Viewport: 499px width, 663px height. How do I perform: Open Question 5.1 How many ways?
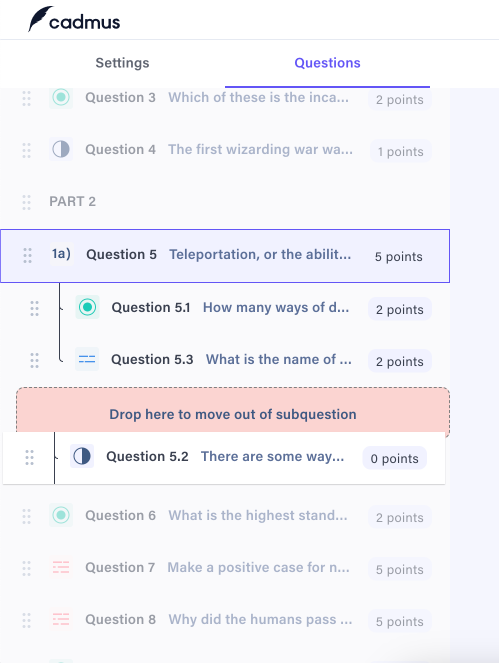coord(230,307)
